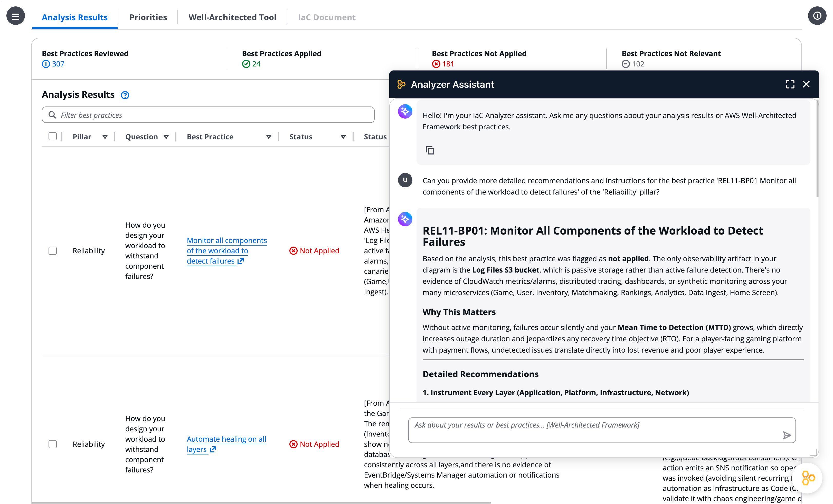
Task: Switch to the Priorities tab
Action: pos(148,17)
